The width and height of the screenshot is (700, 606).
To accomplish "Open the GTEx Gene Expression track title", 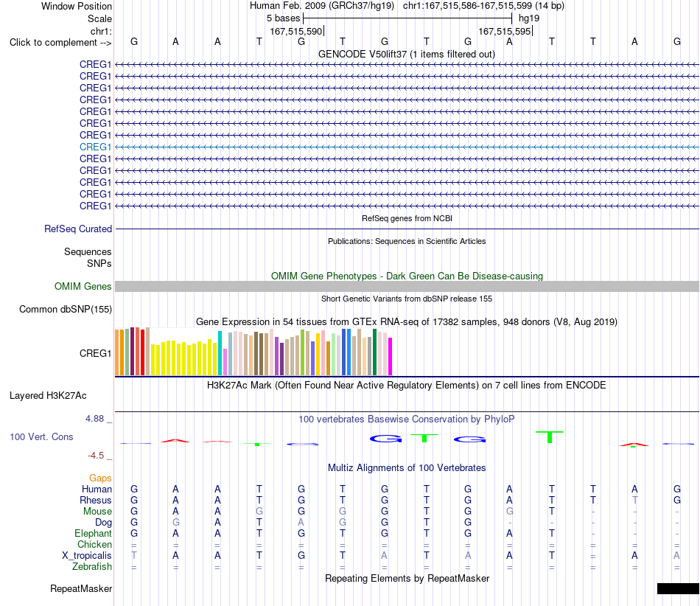I will coord(407,321).
